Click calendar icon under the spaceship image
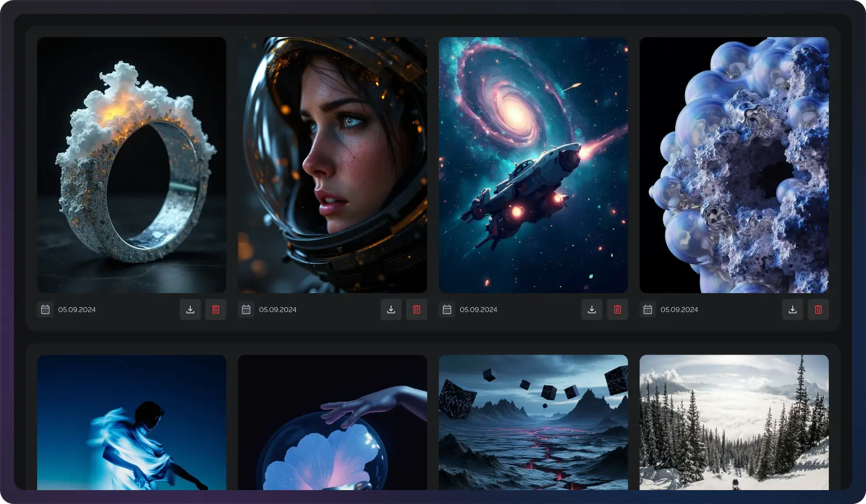Viewport: 866px width, 504px height. click(x=447, y=309)
